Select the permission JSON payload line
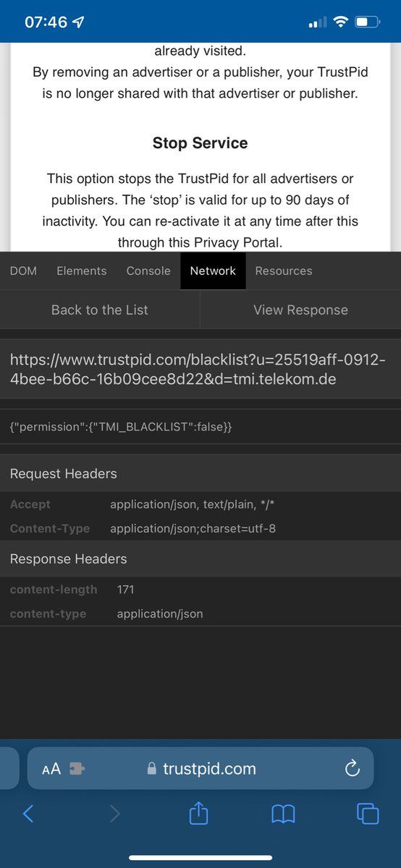 (121, 427)
